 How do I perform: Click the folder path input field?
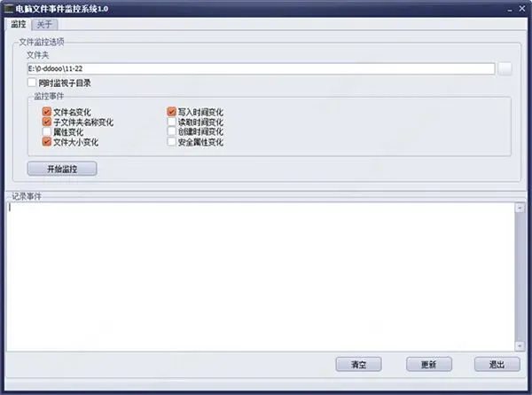[261, 68]
